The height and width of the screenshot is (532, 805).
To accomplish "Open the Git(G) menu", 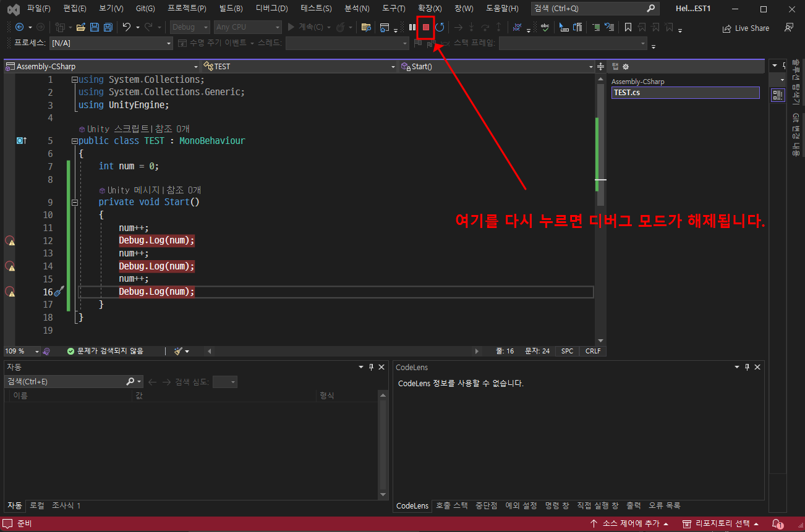I will click(x=145, y=9).
